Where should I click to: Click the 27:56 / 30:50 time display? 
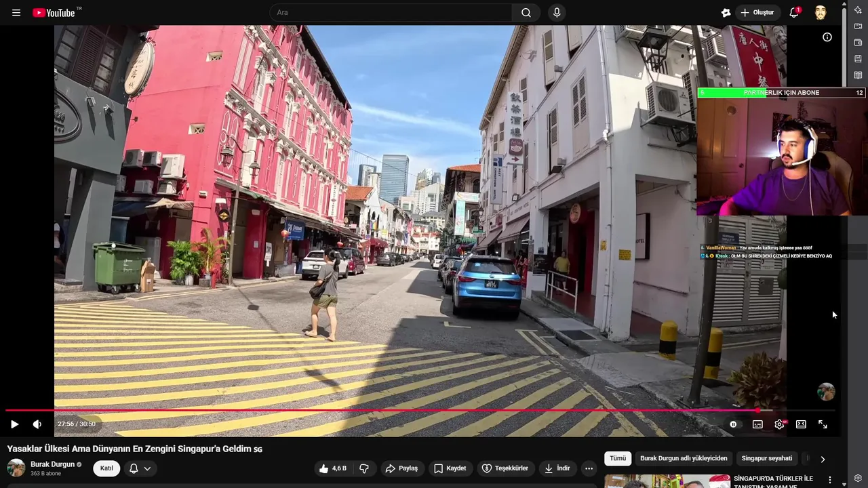tap(77, 424)
